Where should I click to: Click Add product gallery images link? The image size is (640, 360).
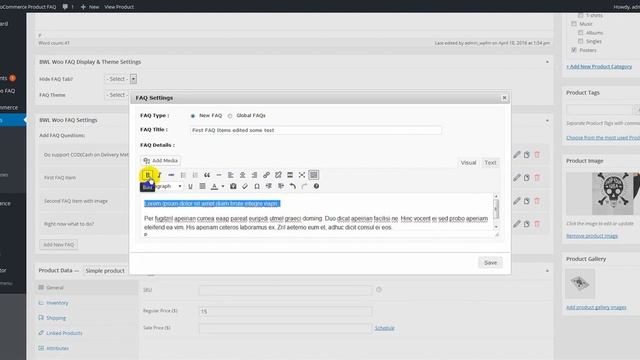[x=596, y=307]
